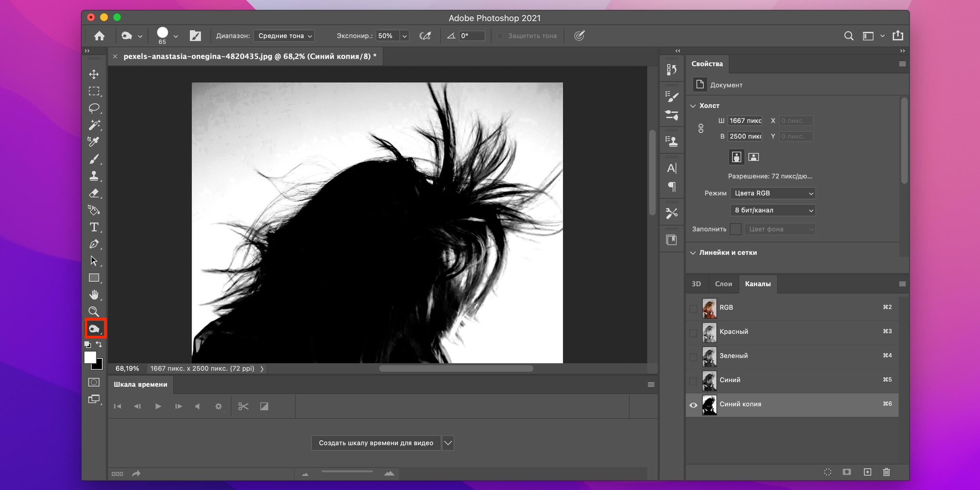
Task: Toggle visibility of Красный channel
Action: click(x=693, y=333)
